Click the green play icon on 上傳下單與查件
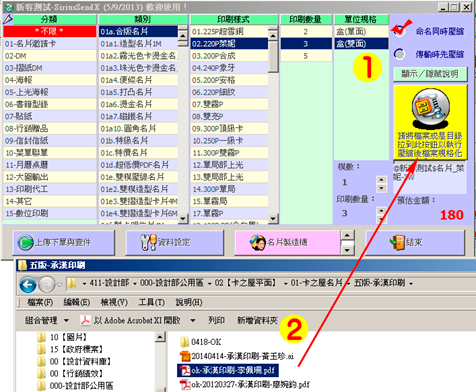This screenshot has width=476, height=392. (25, 242)
